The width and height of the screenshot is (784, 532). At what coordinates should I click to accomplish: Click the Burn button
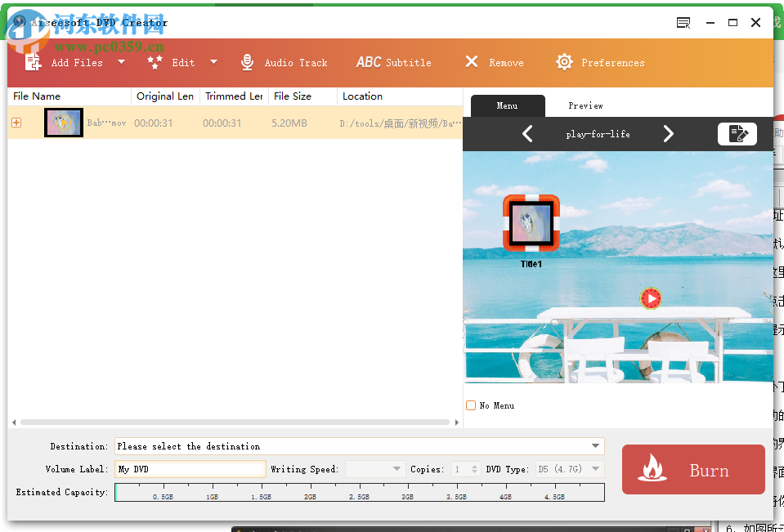point(692,470)
